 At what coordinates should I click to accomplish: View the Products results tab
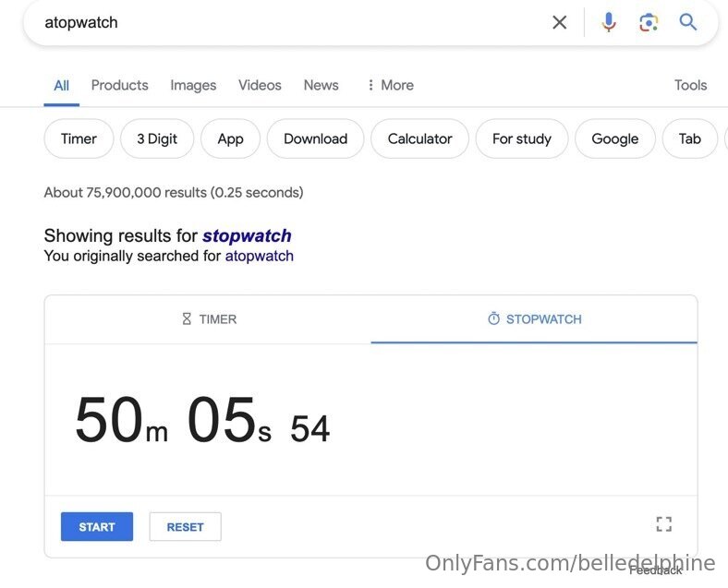tap(119, 85)
